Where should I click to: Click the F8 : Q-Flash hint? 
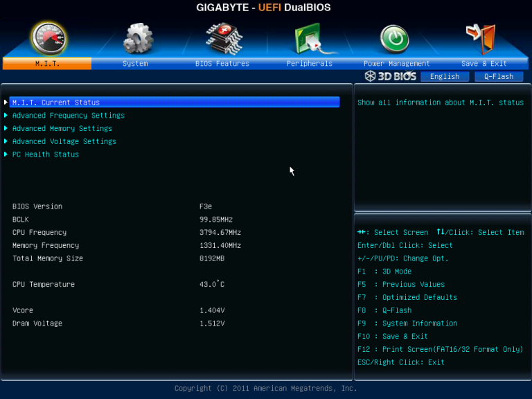click(384, 310)
